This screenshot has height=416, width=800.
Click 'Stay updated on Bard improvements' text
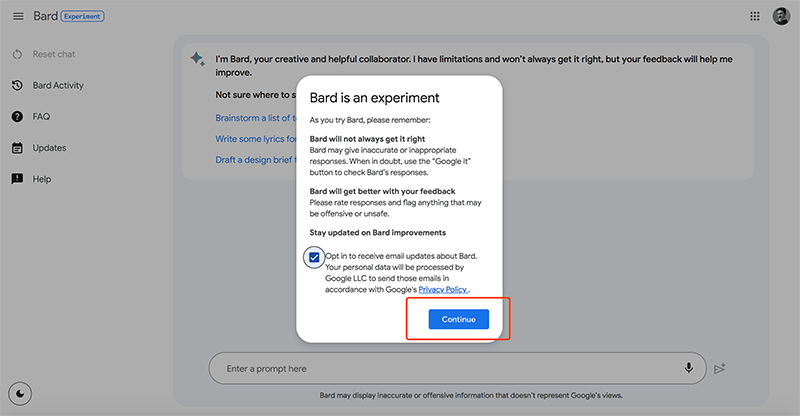click(x=378, y=233)
